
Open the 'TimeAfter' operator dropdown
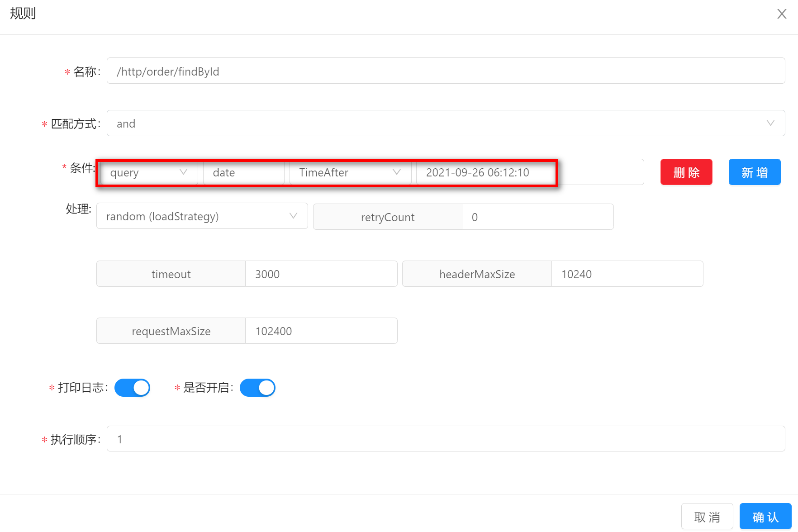tap(350, 172)
